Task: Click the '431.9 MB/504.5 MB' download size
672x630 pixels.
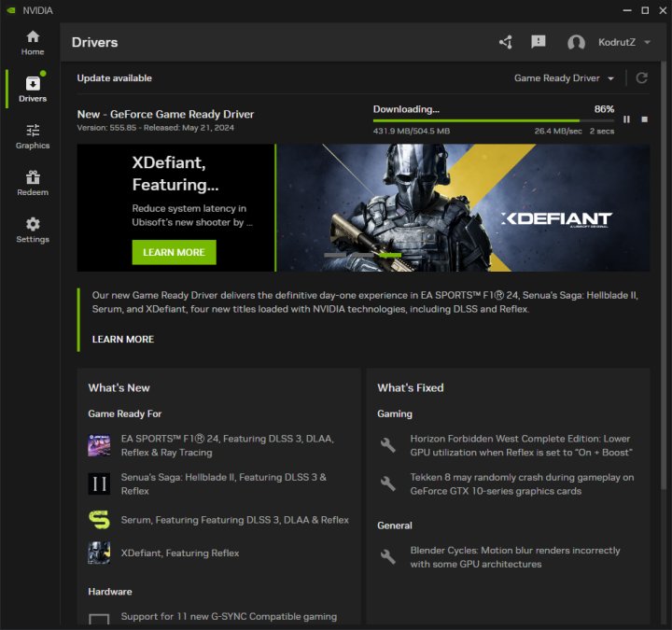Action: [412, 132]
